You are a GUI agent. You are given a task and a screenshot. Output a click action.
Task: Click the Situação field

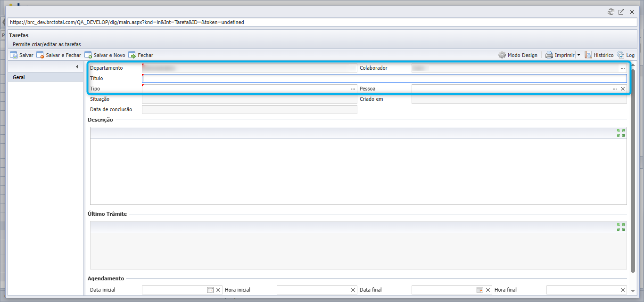click(x=249, y=99)
